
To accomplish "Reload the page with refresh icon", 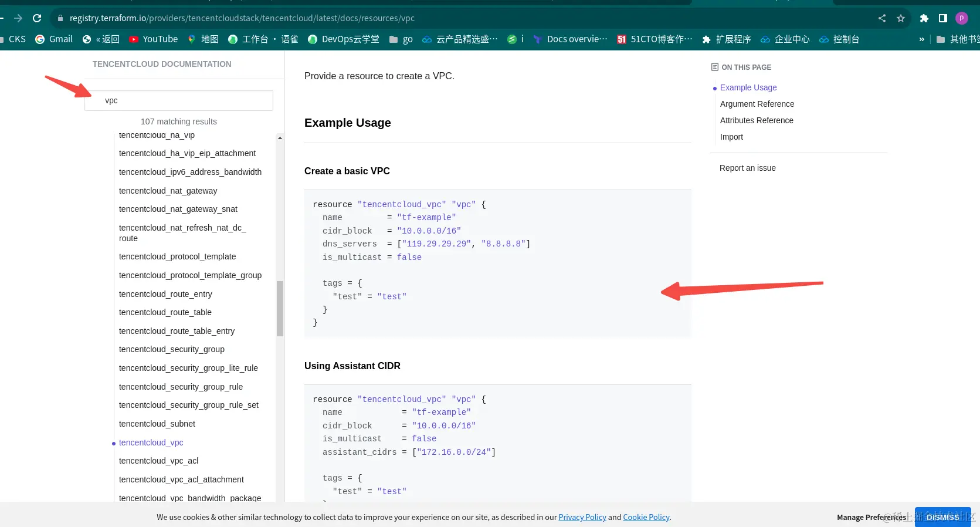I will pyautogui.click(x=37, y=18).
